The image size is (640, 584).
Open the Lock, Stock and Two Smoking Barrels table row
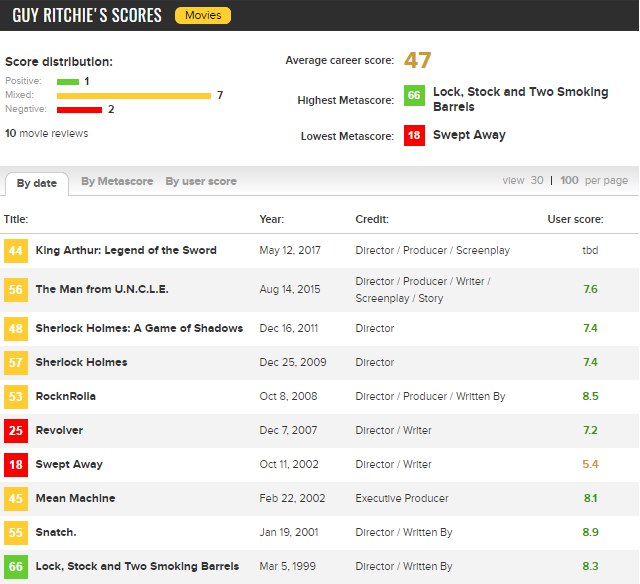coord(319,566)
